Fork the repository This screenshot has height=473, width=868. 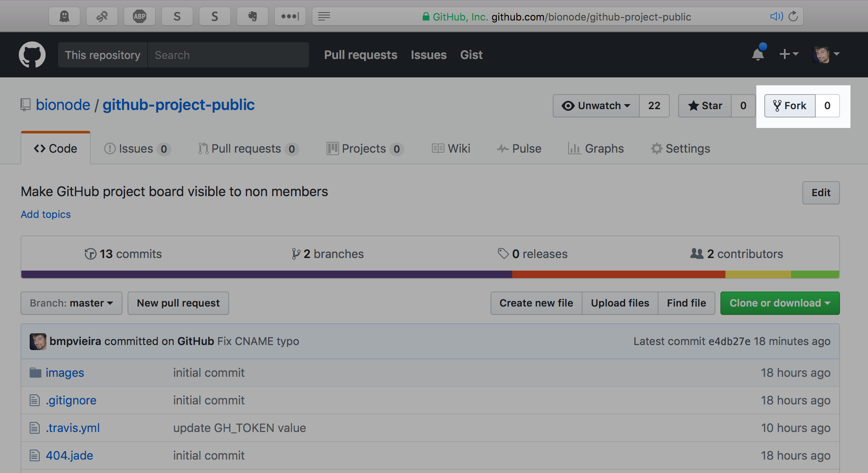(789, 106)
